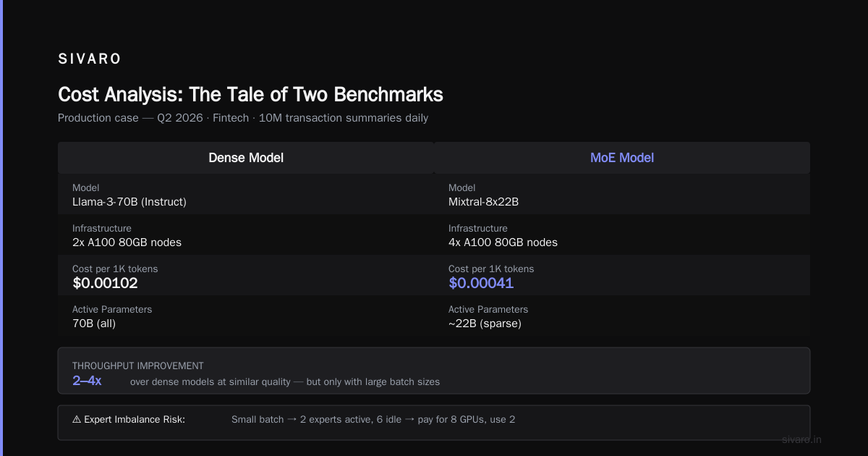The image size is (868, 456).
Task: Click 'Cost per 1K tokens' label in Dense column
Action: [x=115, y=269]
